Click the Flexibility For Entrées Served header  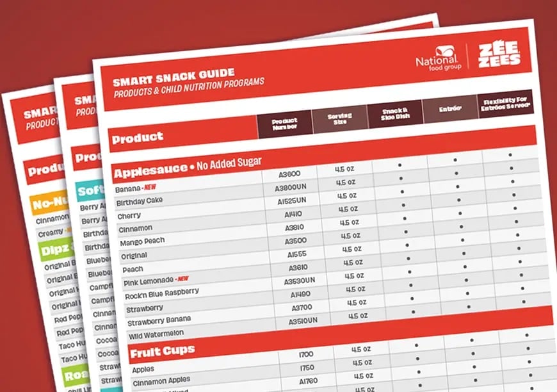click(505, 103)
